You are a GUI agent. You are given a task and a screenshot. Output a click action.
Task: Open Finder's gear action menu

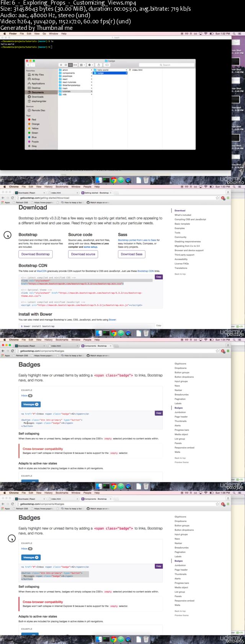click(91, 65)
